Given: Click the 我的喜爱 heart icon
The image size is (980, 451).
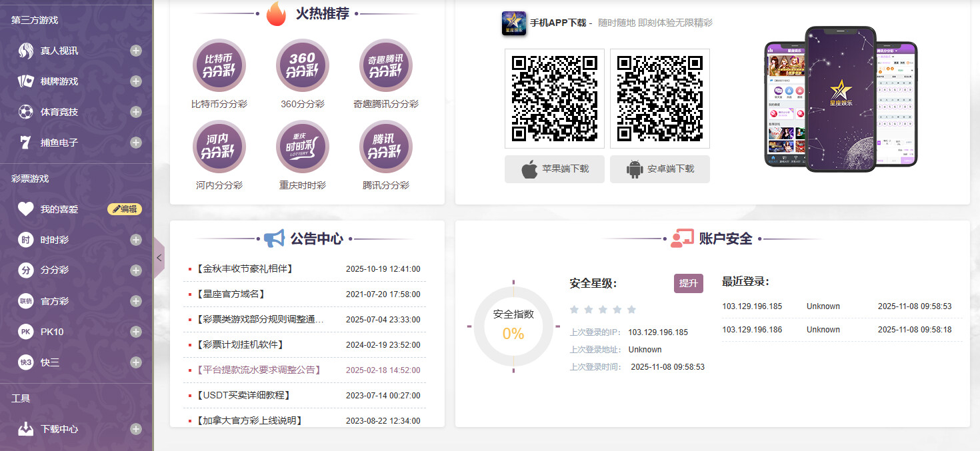Looking at the screenshot, I should tap(25, 209).
